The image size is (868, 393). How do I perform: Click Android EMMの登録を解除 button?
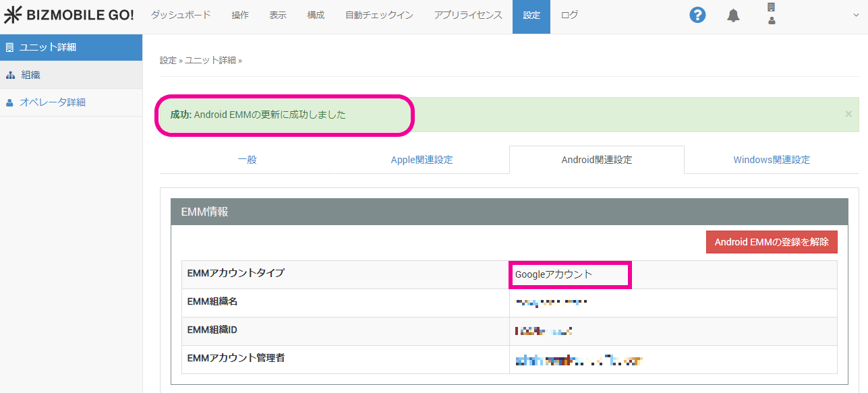[x=772, y=242]
